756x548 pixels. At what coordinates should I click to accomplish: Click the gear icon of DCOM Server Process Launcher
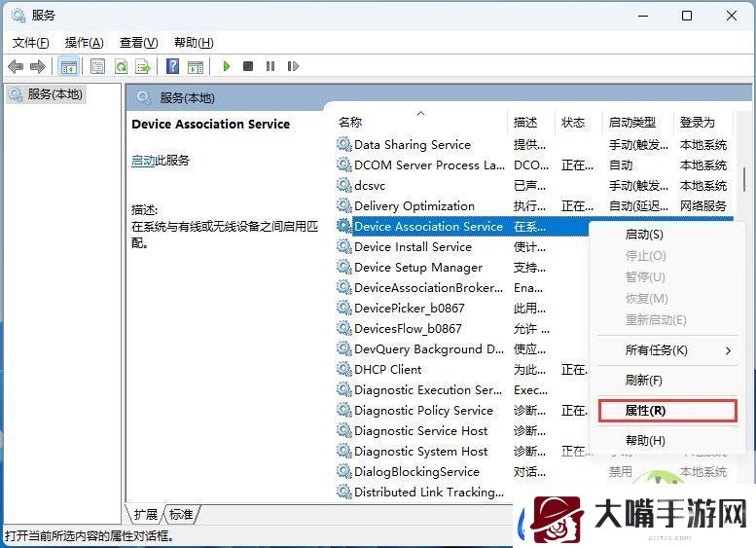coord(343,164)
